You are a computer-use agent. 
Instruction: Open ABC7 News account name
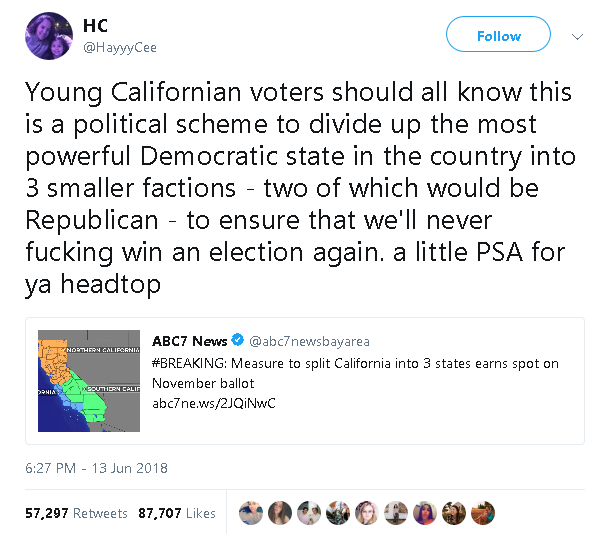pos(190,340)
